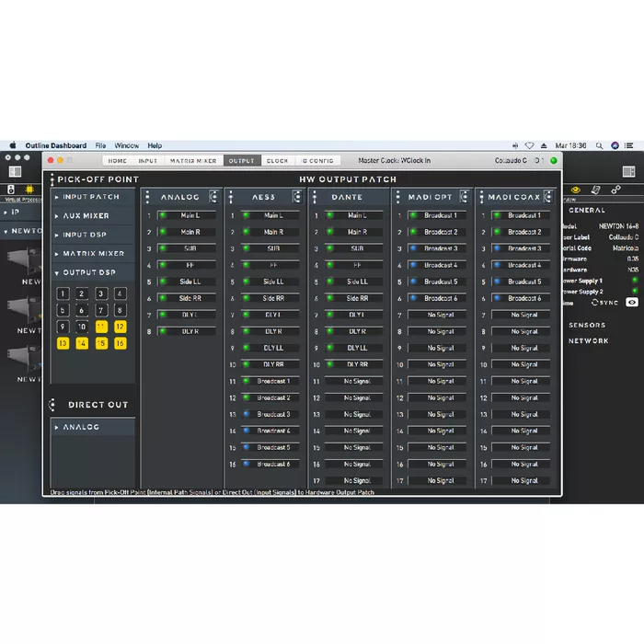
Task: Open Siri from the menu bar
Action: (x=615, y=145)
